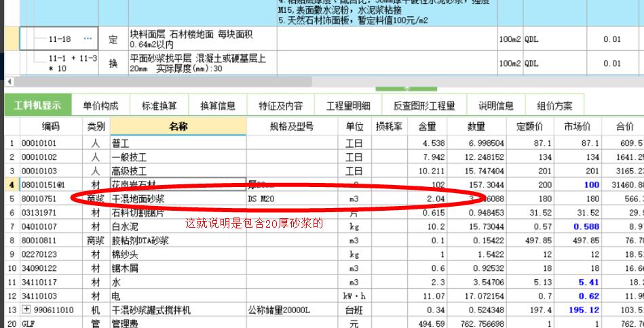The height and width of the screenshot is (328, 644).
Task: Switch to the 单价构成 tab
Action: tap(100, 106)
